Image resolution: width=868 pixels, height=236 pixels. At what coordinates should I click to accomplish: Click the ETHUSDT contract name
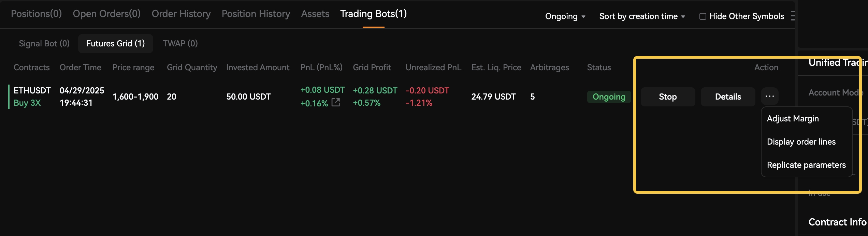(32, 90)
